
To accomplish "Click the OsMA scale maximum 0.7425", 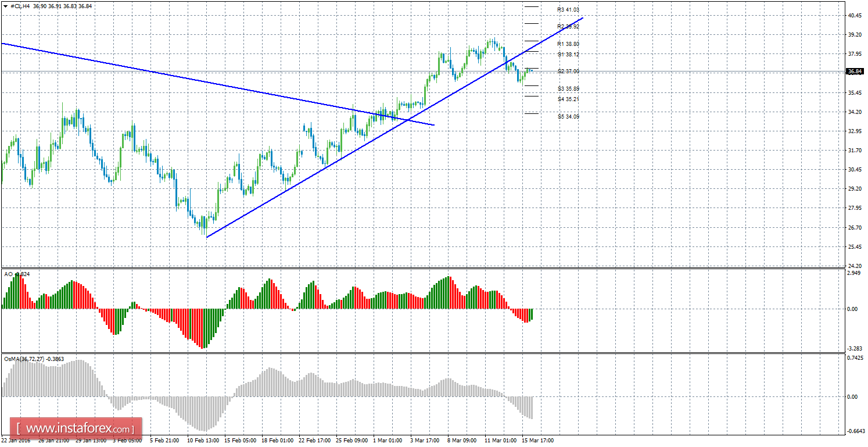I will (x=855, y=359).
